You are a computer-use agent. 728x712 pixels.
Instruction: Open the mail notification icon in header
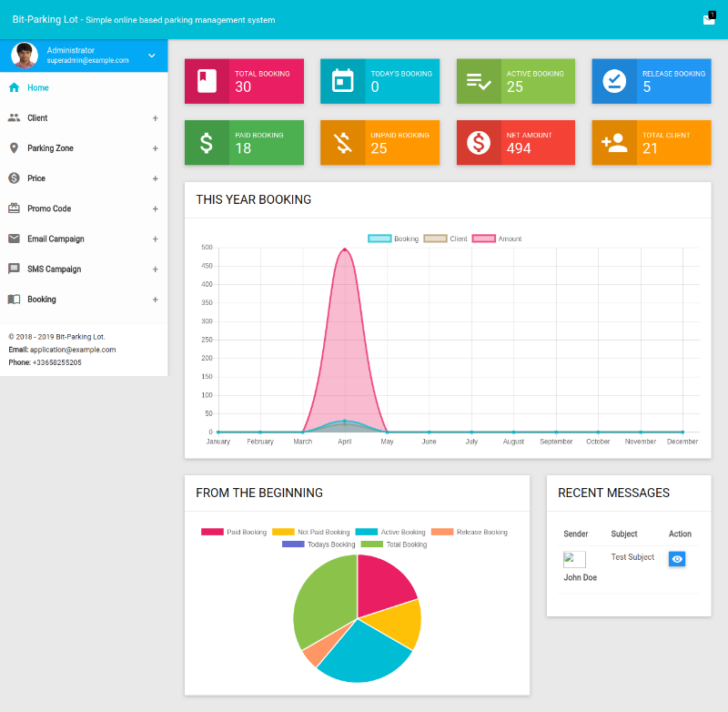[709, 19]
